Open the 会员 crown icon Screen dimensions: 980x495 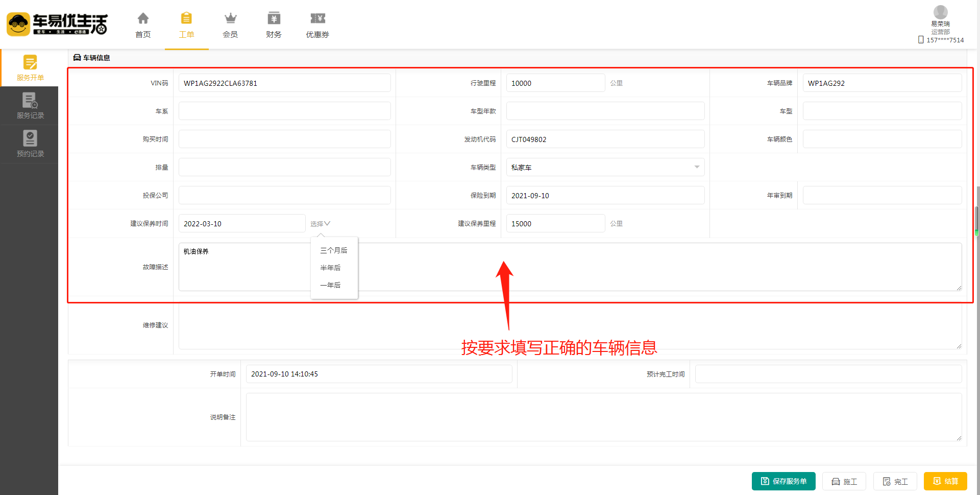230,18
